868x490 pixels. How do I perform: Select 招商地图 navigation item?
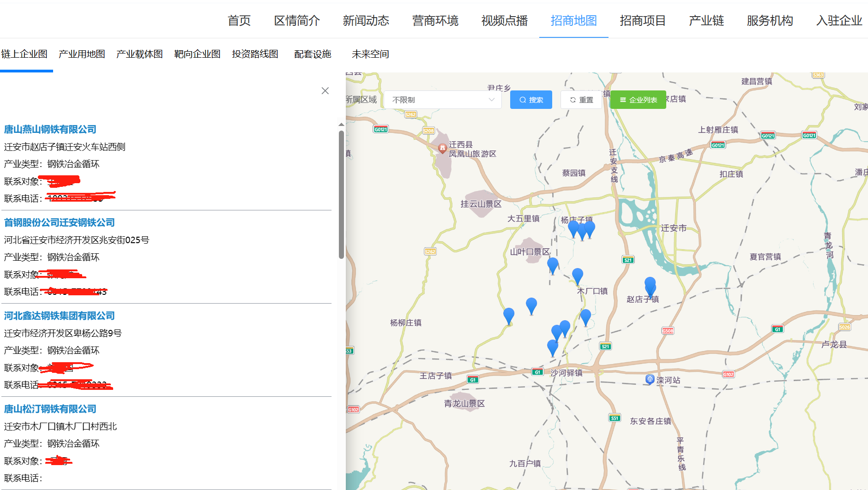point(574,21)
